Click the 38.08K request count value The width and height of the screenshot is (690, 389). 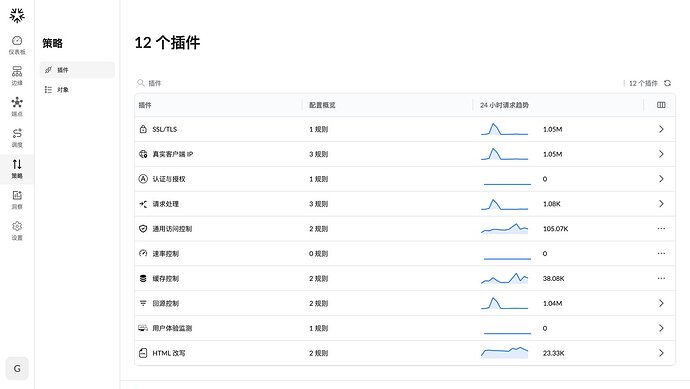click(x=554, y=279)
